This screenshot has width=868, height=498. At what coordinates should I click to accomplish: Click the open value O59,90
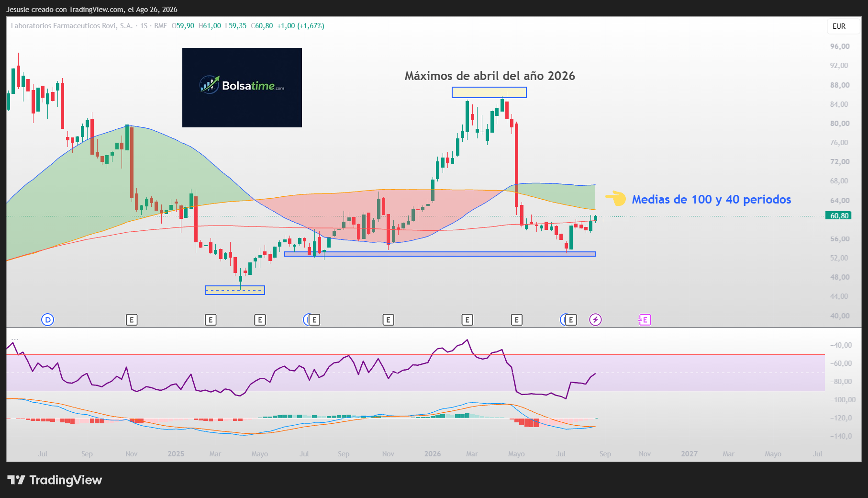click(x=183, y=26)
